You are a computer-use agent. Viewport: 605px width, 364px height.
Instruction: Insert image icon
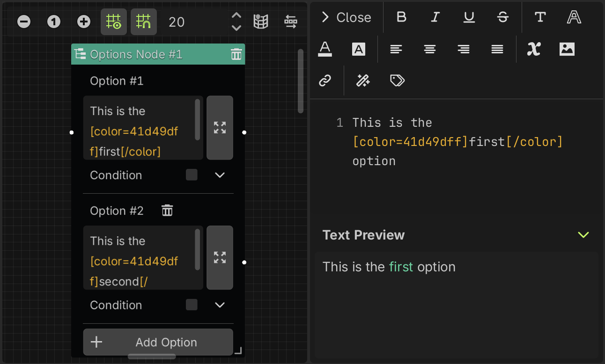(567, 49)
